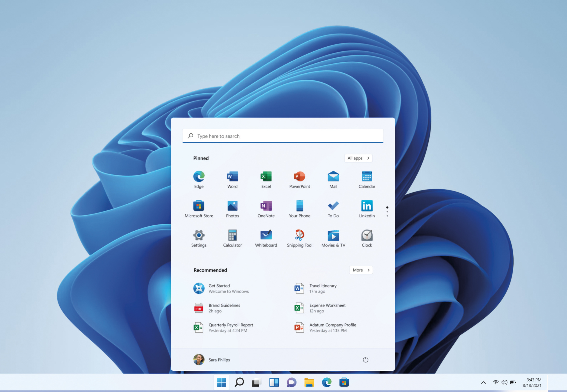
Task: Open the Brand Guidelines PDF
Action: tap(224, 308)
